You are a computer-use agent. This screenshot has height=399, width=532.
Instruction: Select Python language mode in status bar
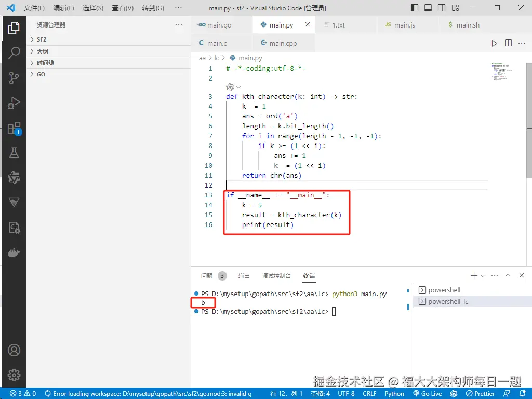(394, 394)
